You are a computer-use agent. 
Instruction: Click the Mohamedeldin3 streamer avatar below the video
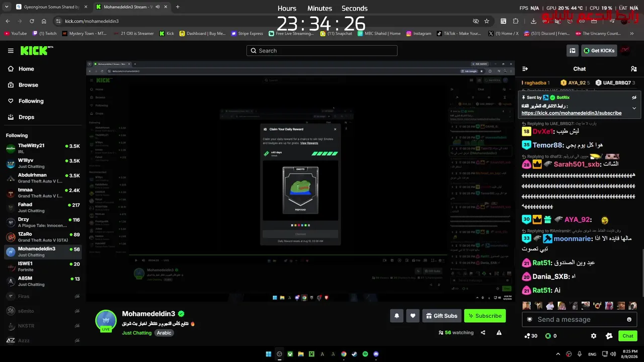106,320
